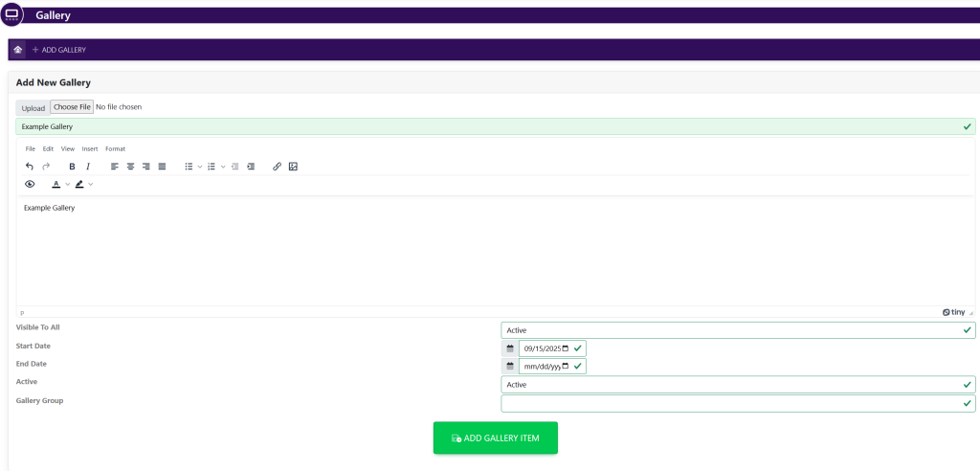Toggle the preview eye icon
This screenshot has height=471, width=980.
(x=30, y=184)
